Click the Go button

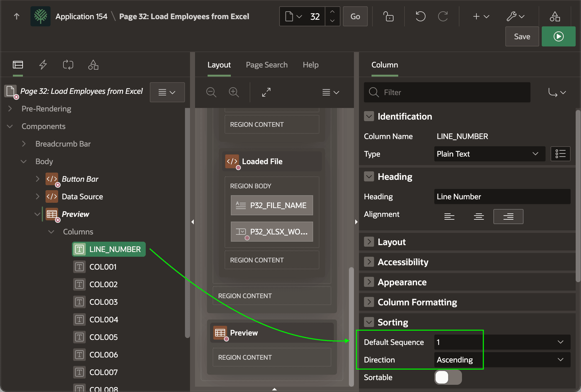pos(355,16)
